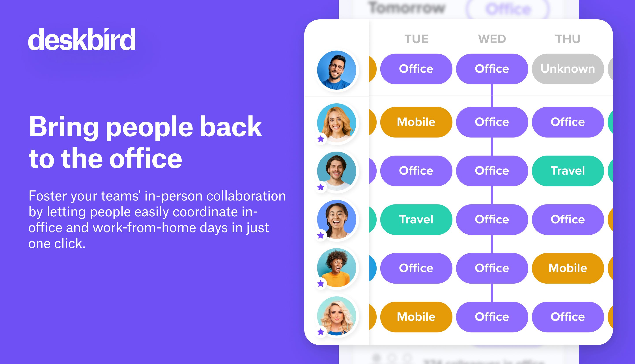Select the Travel badge for row 4 Tuesday
This screenshot has height=364, width=635.
tap(416, 220)
